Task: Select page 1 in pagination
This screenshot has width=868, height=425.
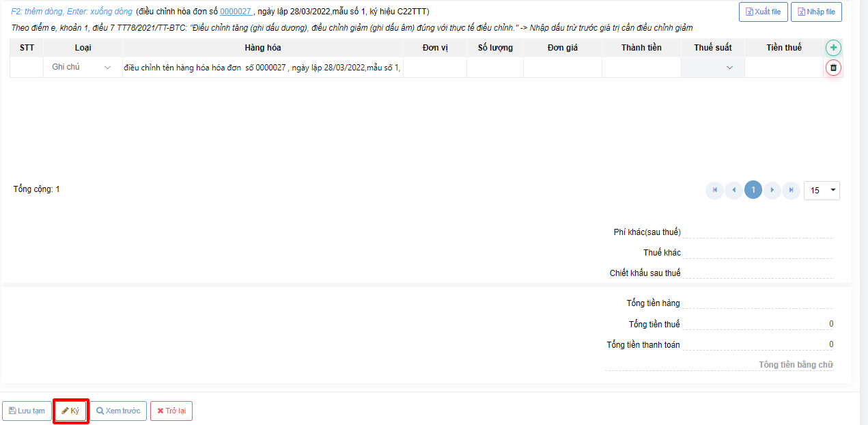Action: [753, 190]
